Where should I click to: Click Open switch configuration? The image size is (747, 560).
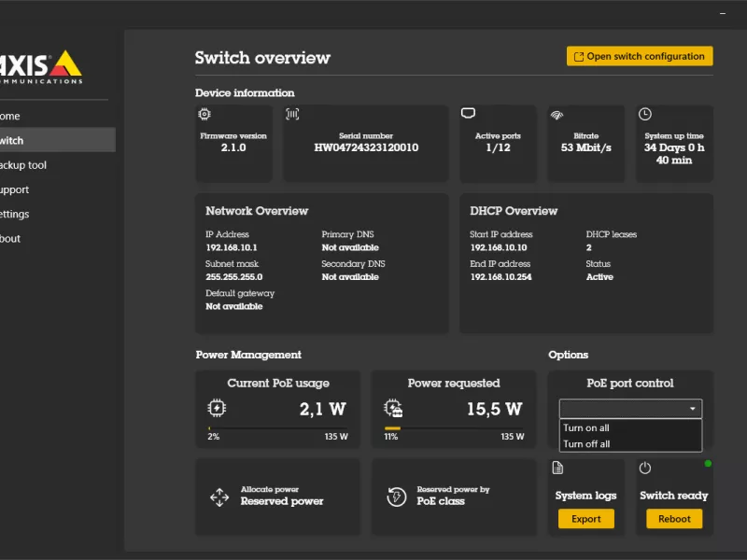click(x=640, y=56)
